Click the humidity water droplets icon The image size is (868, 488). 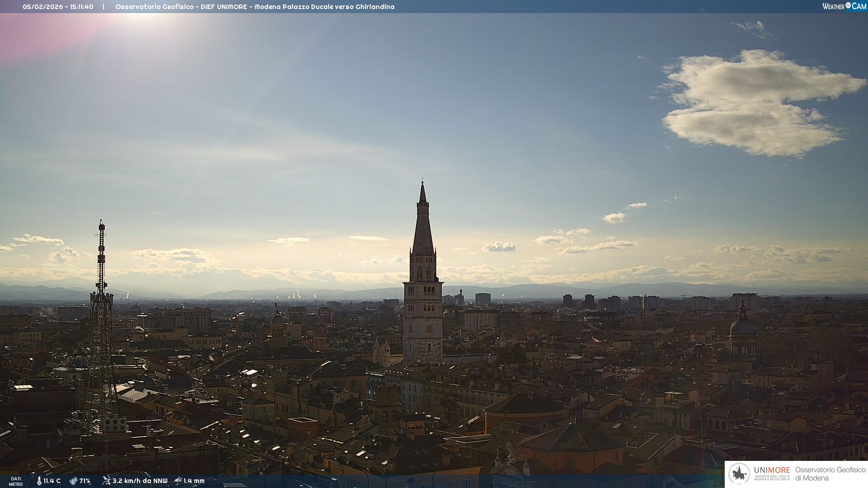[x=73, y=481]
